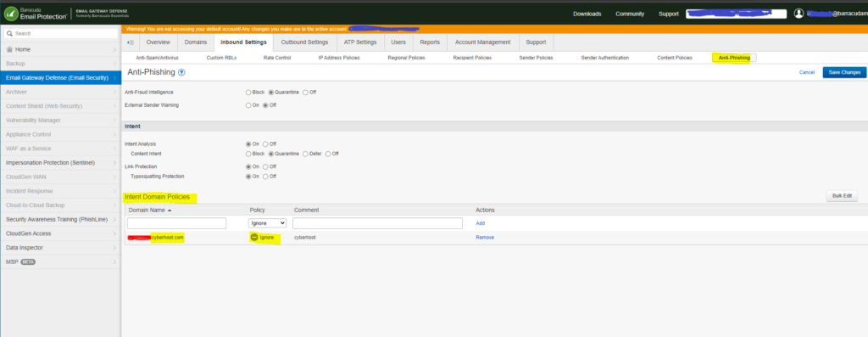The image size is (868, 337).
Task: Open Recipient Policies sub-tab
Action: click(x=472, y=58)
